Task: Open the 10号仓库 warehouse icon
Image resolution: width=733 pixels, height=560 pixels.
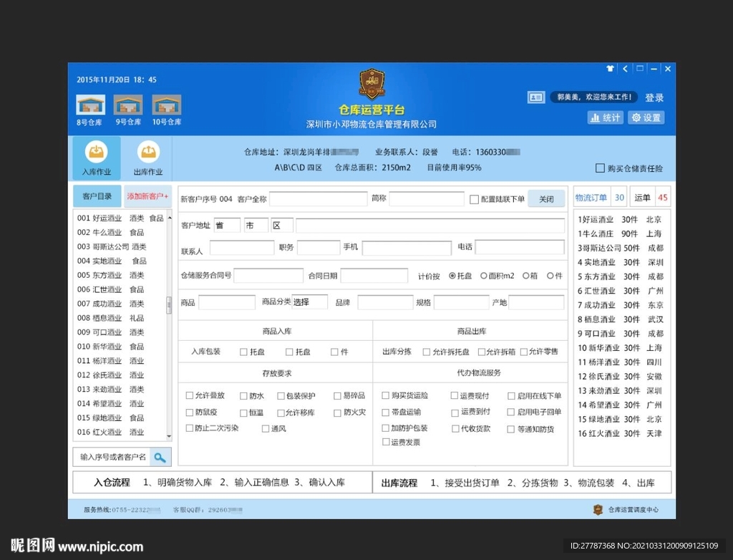Action: pos(166,105)
